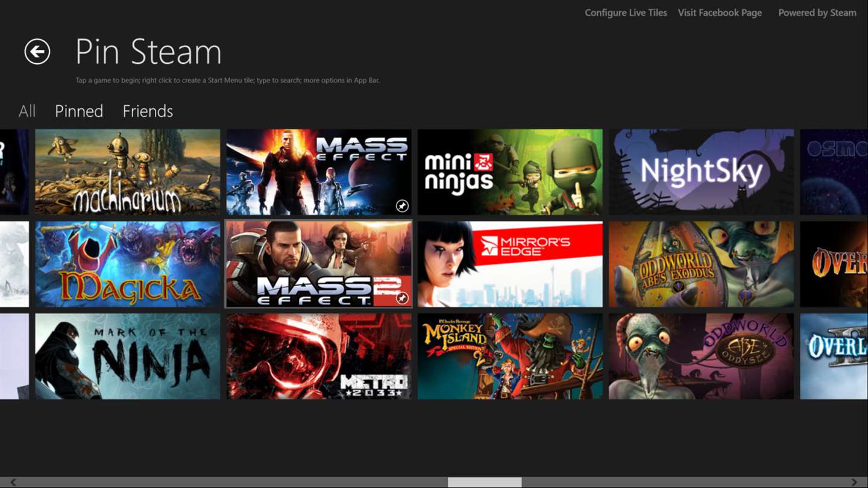Select the Mini Ninjas game tile
The width and height of the screenshot is (868, 488).
510,172
